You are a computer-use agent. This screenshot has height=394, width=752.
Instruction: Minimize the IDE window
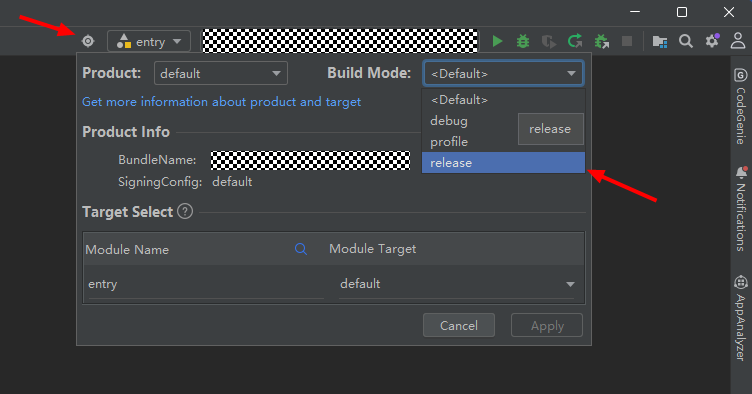[635, 12]
